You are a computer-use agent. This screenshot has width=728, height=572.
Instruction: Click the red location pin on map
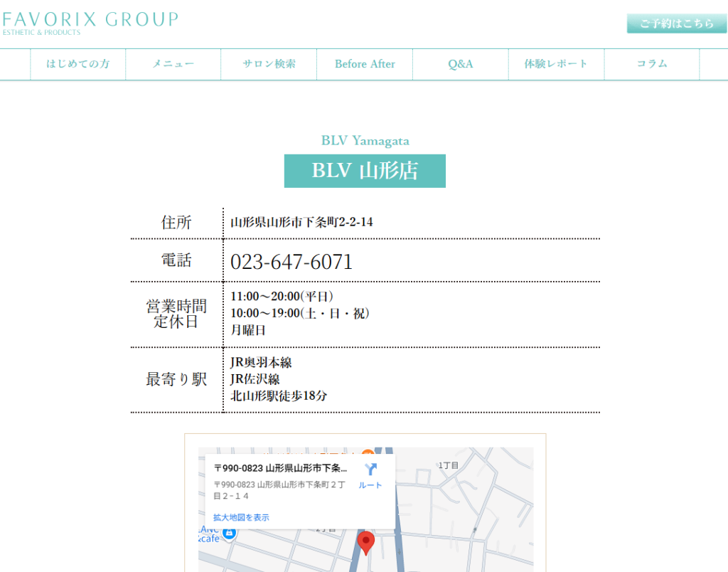(x=365, y=543)
